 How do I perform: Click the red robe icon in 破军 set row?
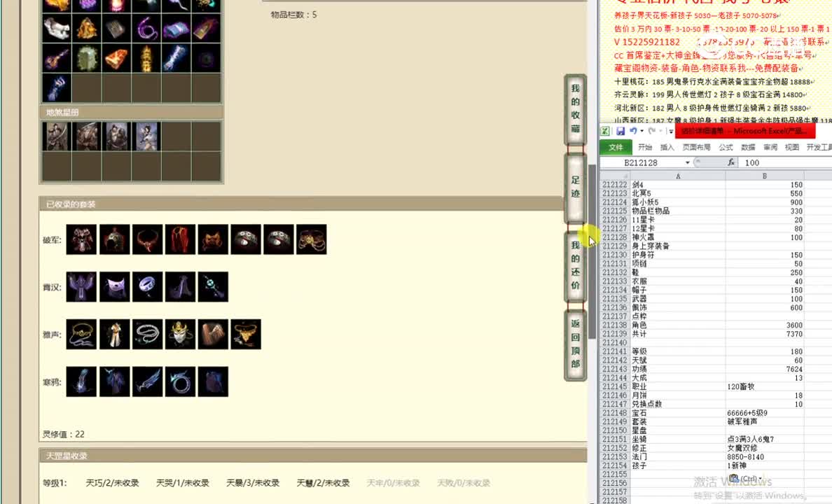(x=180, y=239)
